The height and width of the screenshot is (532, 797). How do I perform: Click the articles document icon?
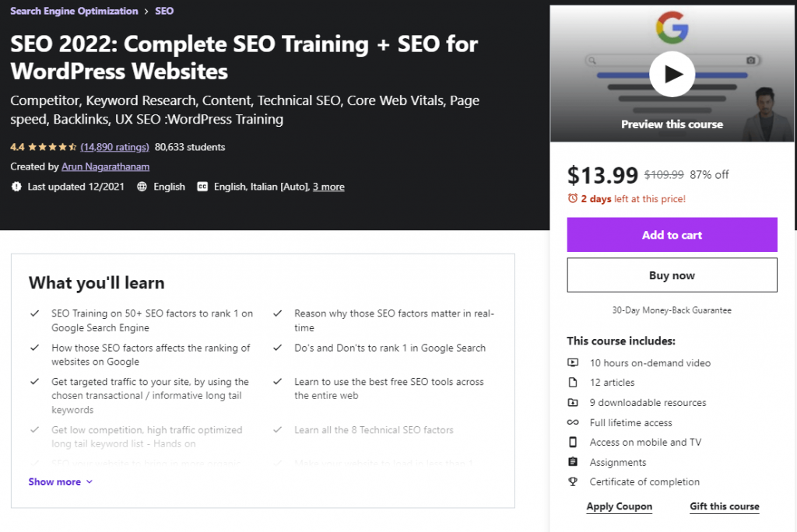click(574, 382)
